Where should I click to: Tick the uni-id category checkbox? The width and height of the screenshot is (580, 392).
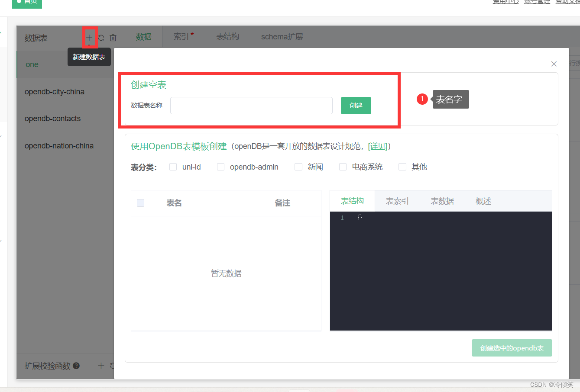click(x=173, y=167)
